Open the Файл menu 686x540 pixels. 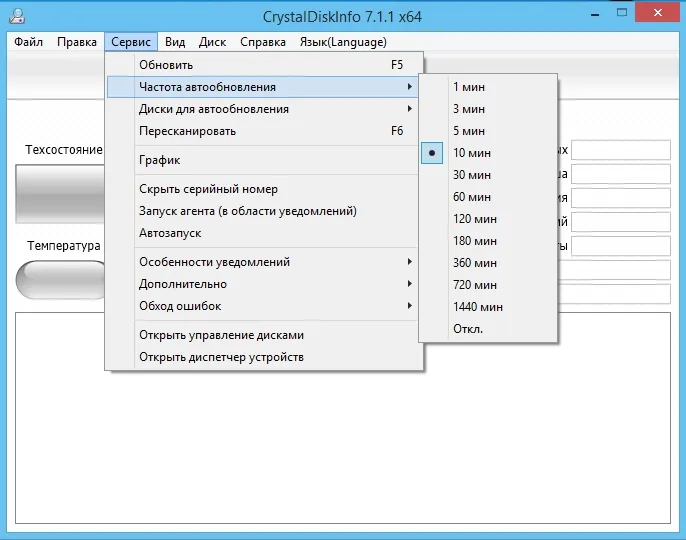(28, 42)
